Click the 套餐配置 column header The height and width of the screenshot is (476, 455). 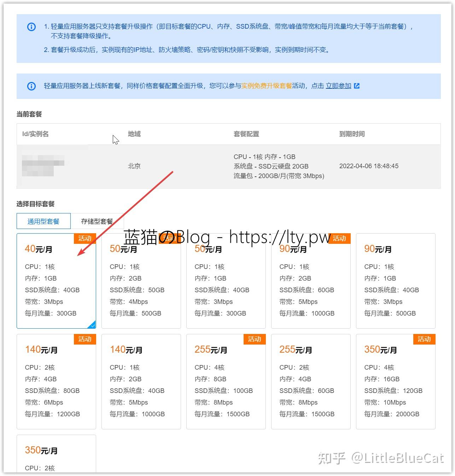coord(246,134)
